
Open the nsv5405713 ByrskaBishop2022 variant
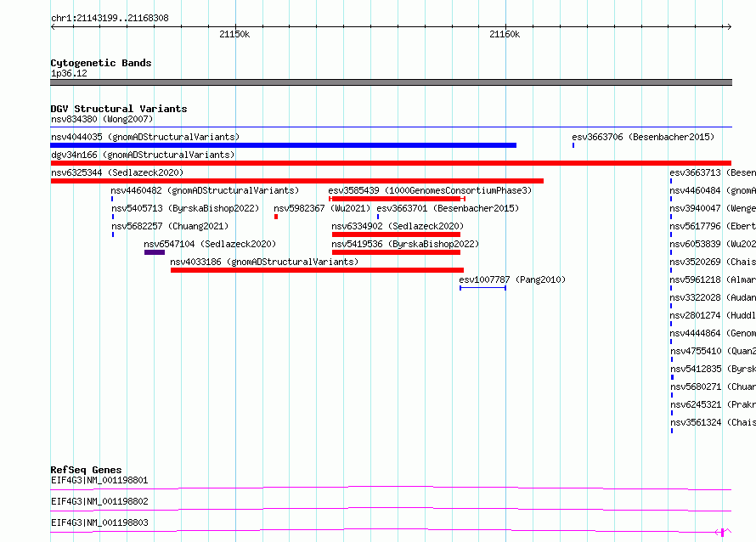(x=185, y=208)
